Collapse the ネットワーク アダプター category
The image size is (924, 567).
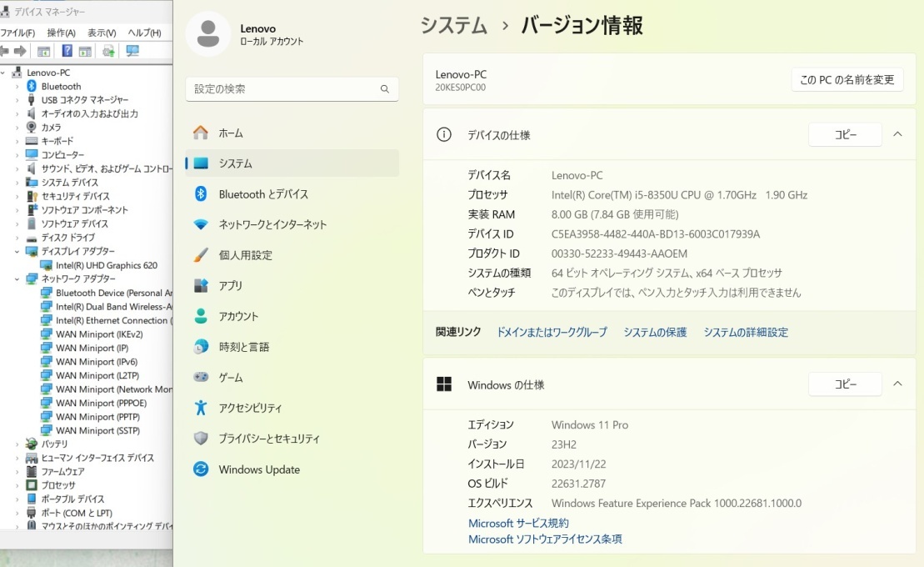click(17, 278)
